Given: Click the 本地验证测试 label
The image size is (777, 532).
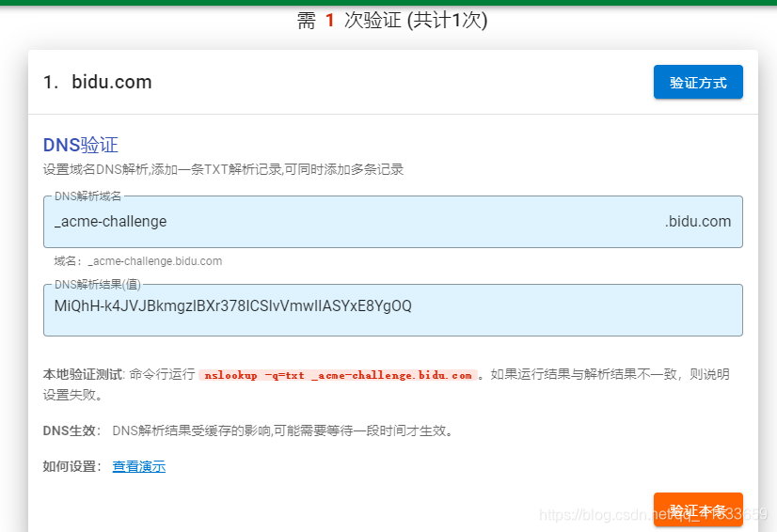Looking at the screenshot, I should click(85, 374).
